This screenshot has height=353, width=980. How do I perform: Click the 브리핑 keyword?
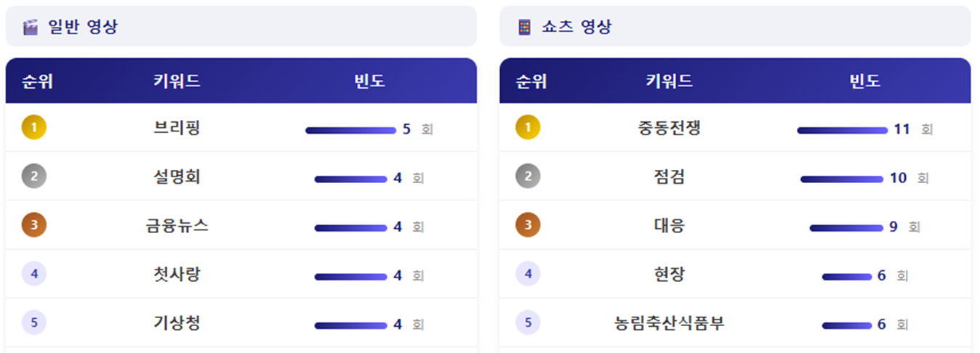click(177, 129)
